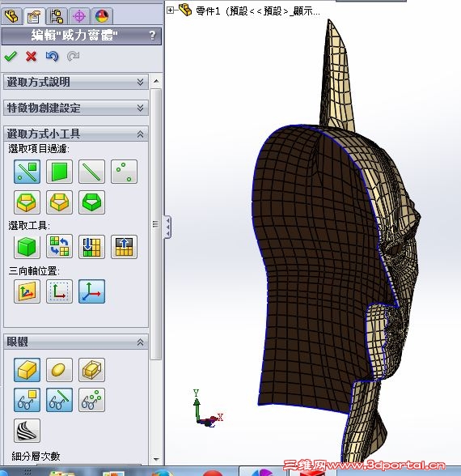Expand the 零件1 flyout tree node
The width and height of the screenshot is (461, 476).
[170, 11]
